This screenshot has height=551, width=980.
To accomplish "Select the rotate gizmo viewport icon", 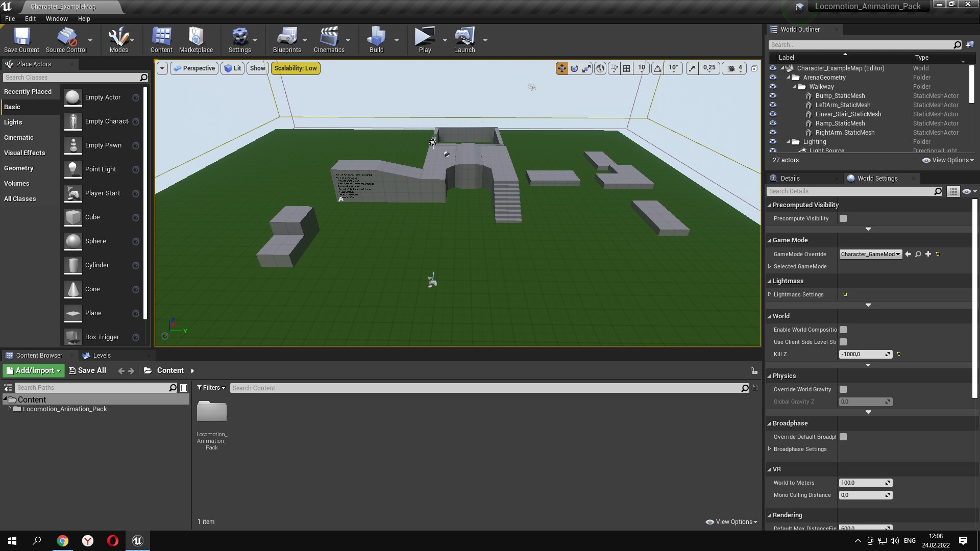I will pos(574,68).
